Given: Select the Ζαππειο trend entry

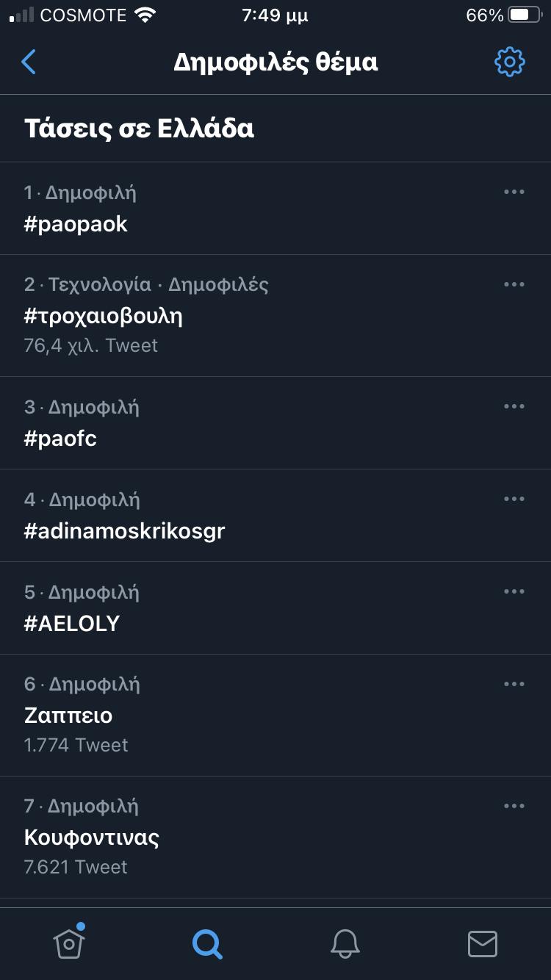Looking at the screenshot, I should (x=68, y=716).
